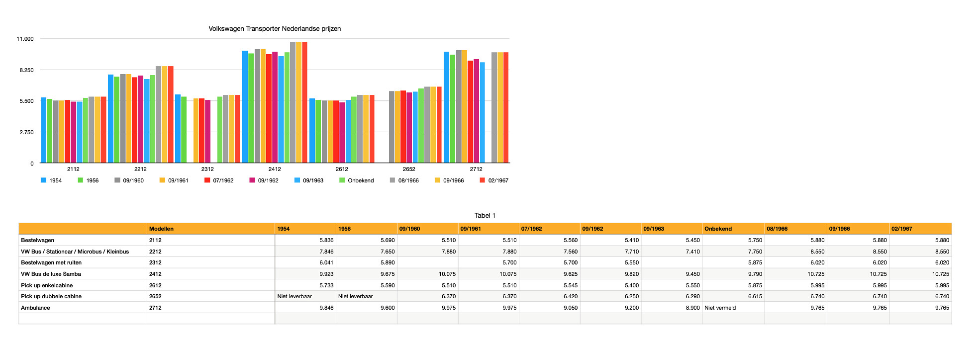Click the '9.790' price cell

pos(733,274)
